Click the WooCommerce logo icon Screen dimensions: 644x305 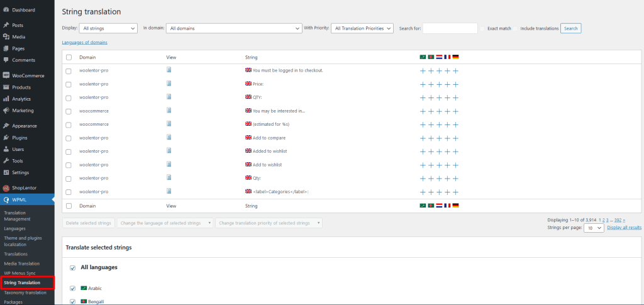tap(6, 75)
